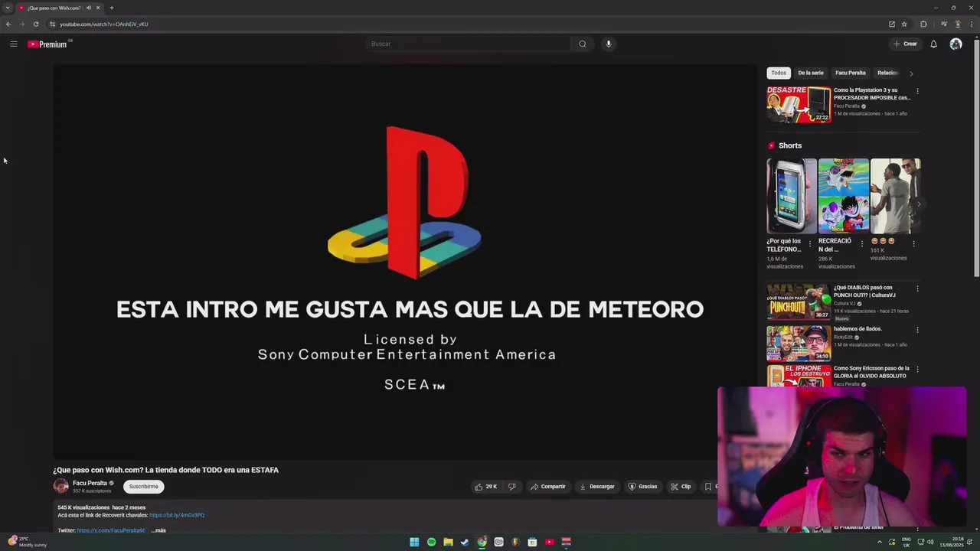980x551 pixels.
Task: Open the weather widget showing Mostly sunny
Action: point(28,542)
